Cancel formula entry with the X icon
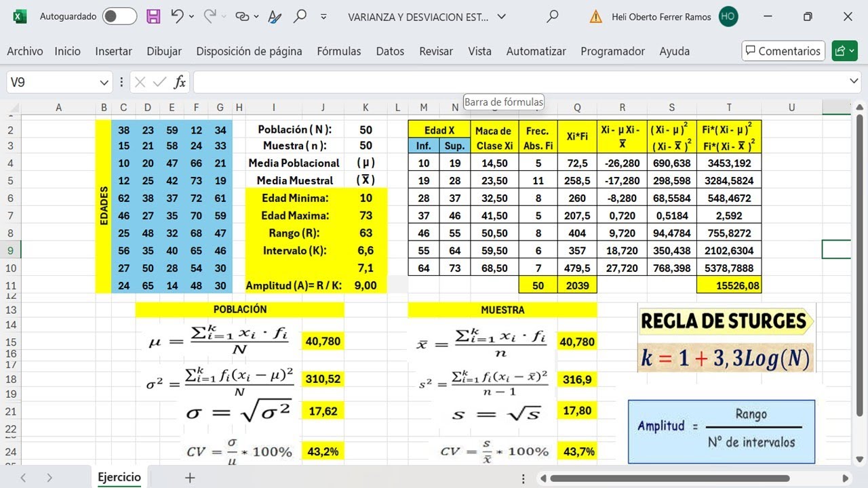Viewport: 868px width, 488px height. [140, 82]
